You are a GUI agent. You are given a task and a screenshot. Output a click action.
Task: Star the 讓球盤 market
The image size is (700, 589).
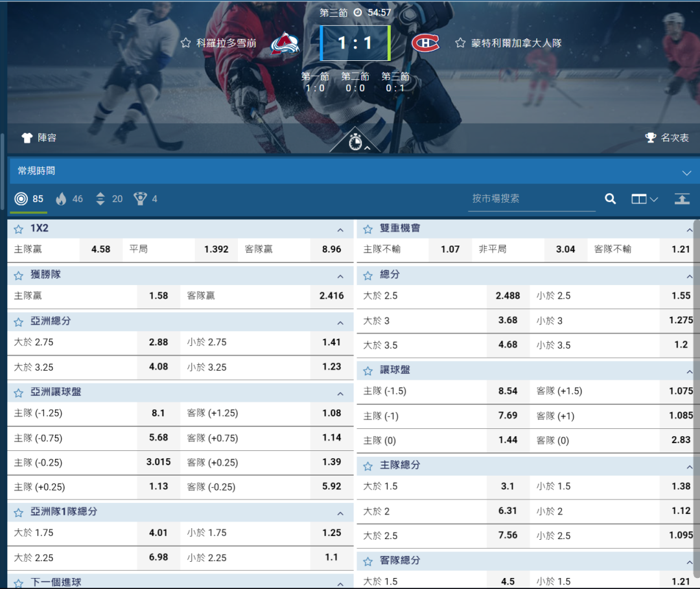tap(368, 371)
